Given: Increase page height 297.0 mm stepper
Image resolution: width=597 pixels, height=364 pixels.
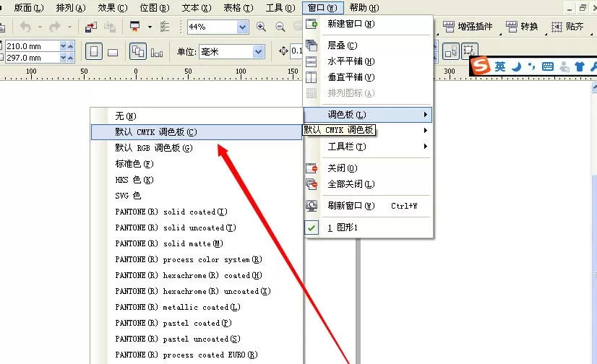Looking at the screenshot, I should pos(70,58).
